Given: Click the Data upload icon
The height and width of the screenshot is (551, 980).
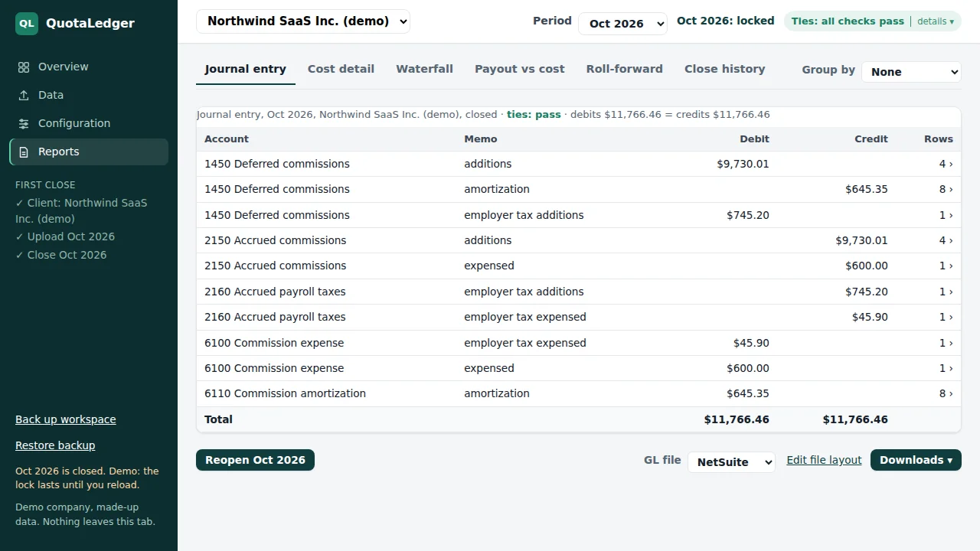Looking at the screenshot, I should 24,96.
